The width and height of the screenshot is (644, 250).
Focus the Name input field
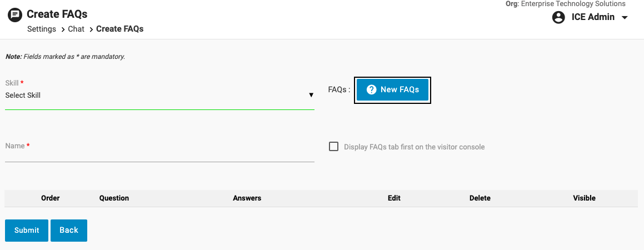pos(159,154)
